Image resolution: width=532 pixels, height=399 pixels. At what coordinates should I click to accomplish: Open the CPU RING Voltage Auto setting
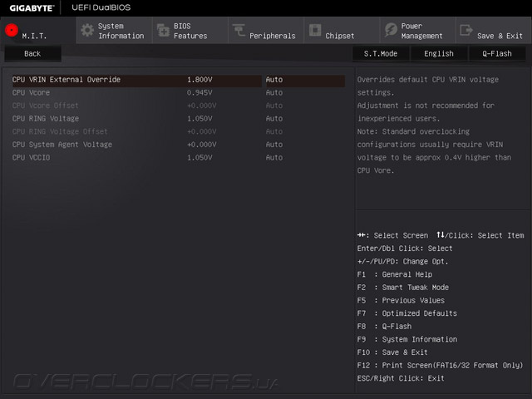click(x=274, y=119)
